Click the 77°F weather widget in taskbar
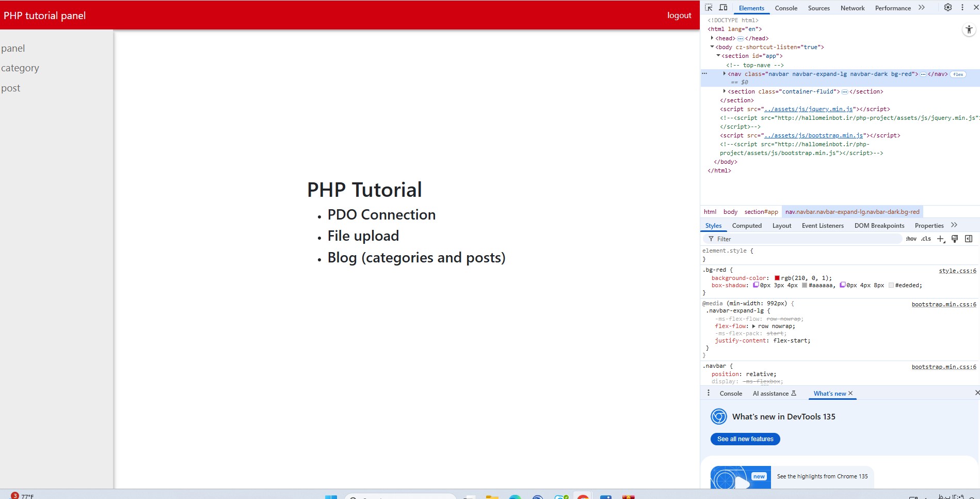980x499 pixels. click(x=23, y=496)
